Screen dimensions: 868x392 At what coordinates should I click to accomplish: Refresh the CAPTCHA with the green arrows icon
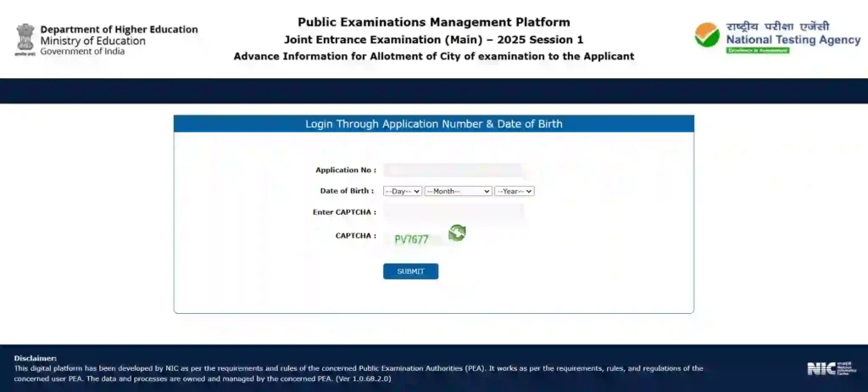pyautogui.click(x=457, y=232)
